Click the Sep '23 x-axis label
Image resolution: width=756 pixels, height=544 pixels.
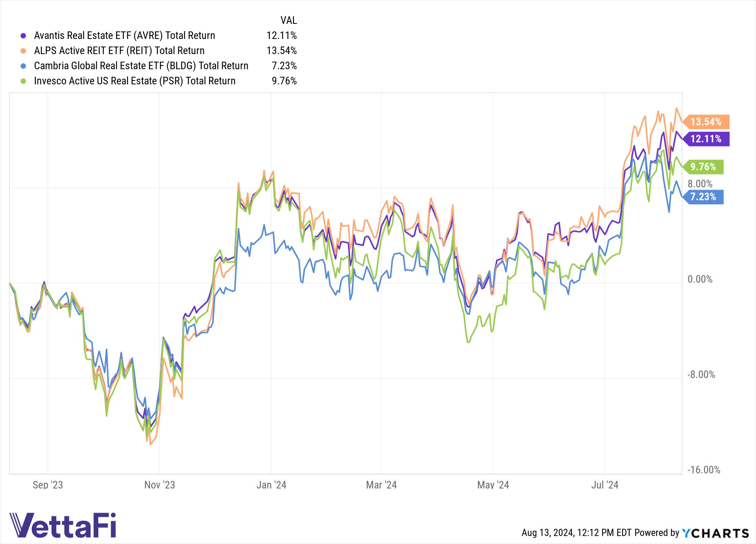(x=48, y=485)
